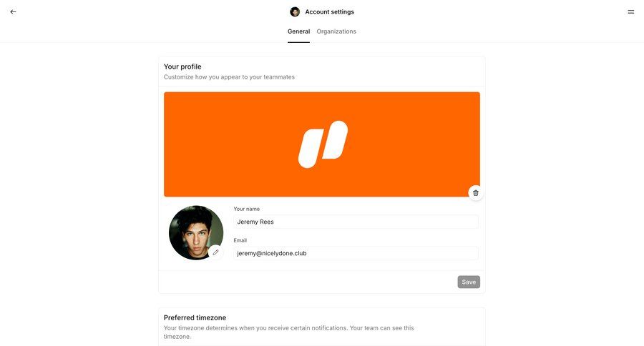Click the "Email" field label
Viewport: 644px width, 346px height.
pyautogui.click(x=240, y=240)
